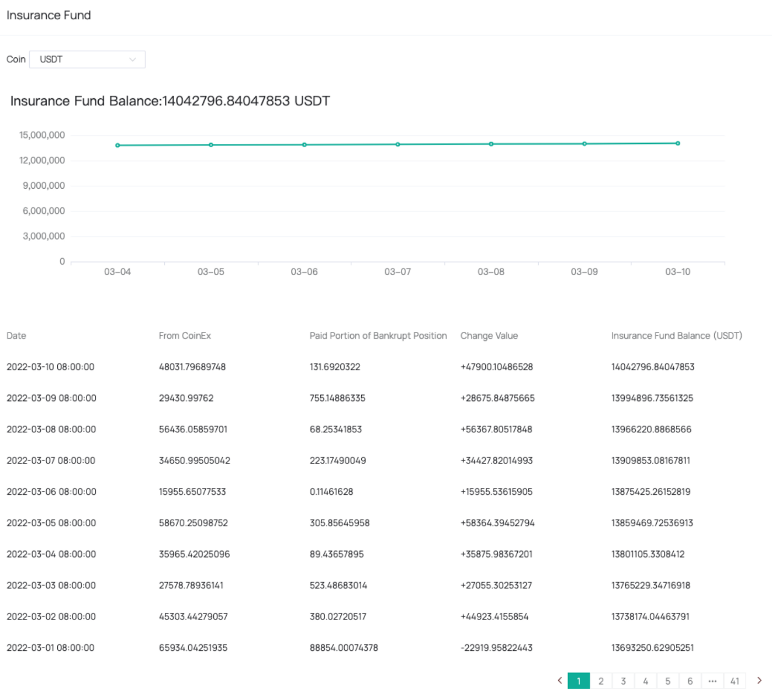Select the 03-10 chart data point

pos(678,143)
